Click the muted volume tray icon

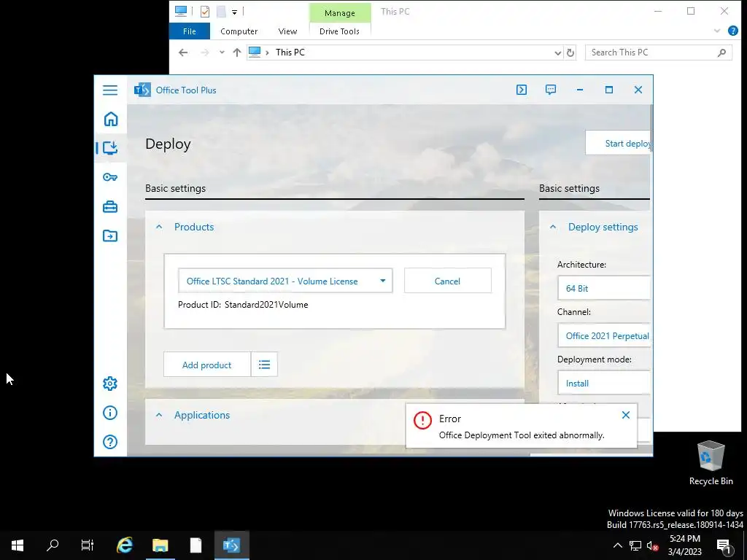(x=652, y=545)
